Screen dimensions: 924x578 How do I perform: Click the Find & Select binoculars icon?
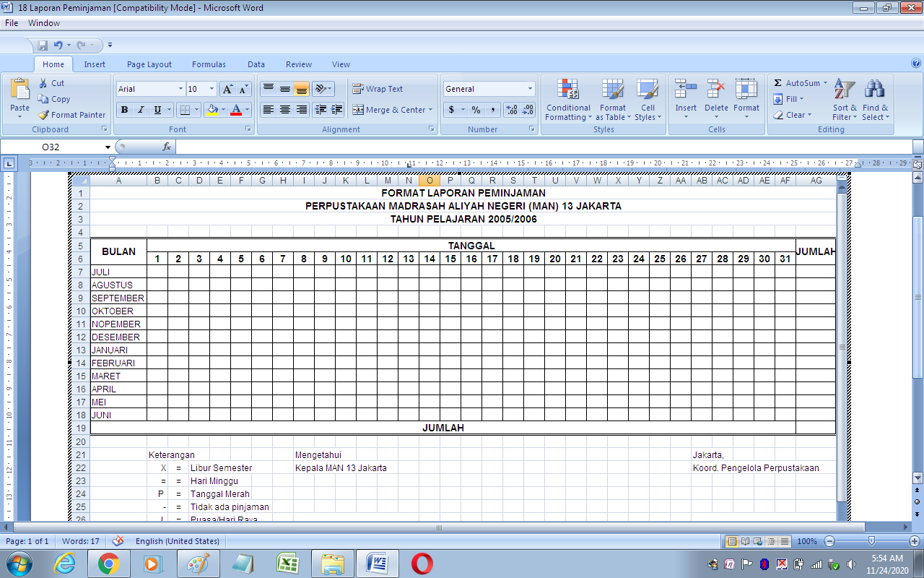coord(875,90)
